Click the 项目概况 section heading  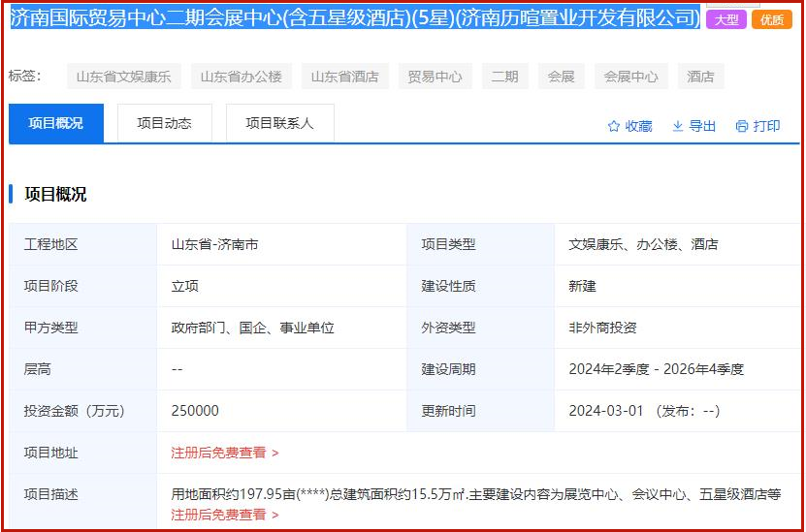click(55, 195)
